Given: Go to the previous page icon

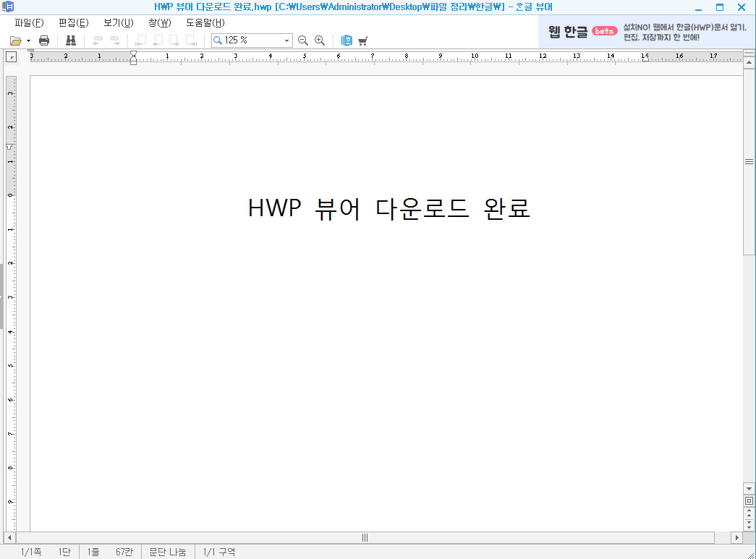Looking at the screenshot, I should 158,40.
